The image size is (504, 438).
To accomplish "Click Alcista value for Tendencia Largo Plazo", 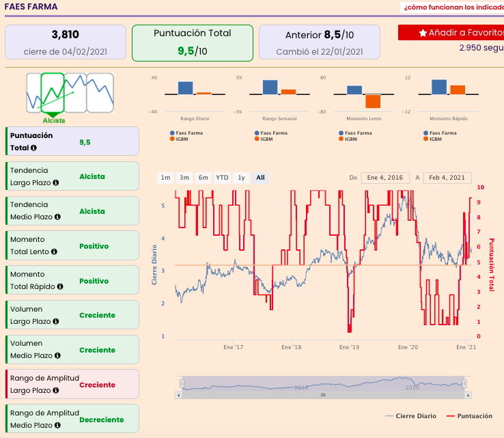I will [92, 176].
